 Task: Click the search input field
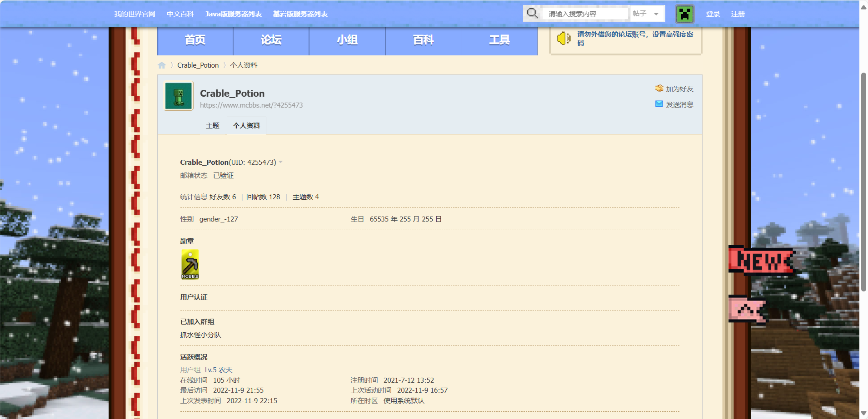[586, 14]
